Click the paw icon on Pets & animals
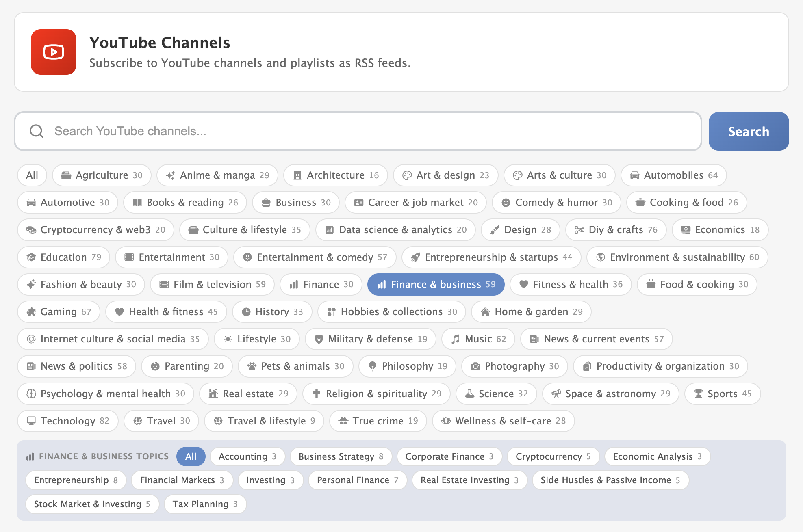Viewport: 803px width, 532px height. 252,366
